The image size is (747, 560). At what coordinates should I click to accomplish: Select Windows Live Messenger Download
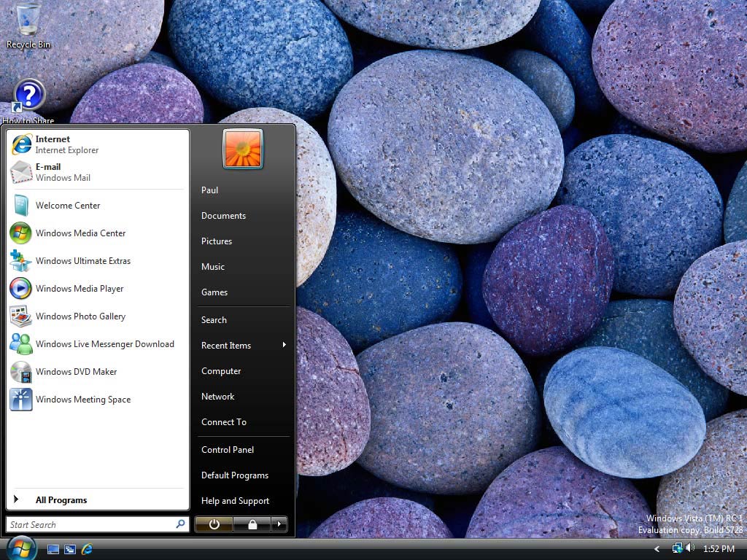(98, 343)
